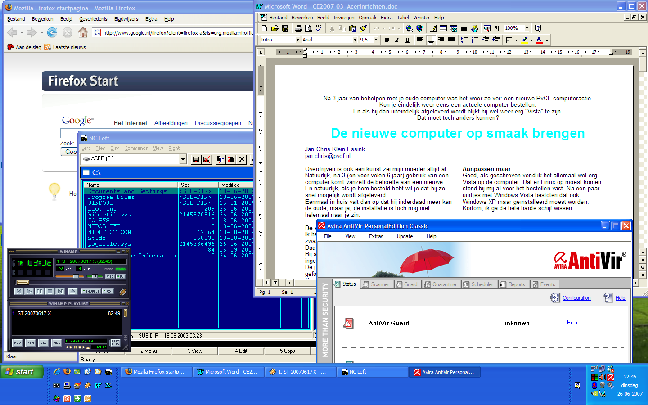
Task: Run the spelling check icon in Word
Action: point(318,28)
